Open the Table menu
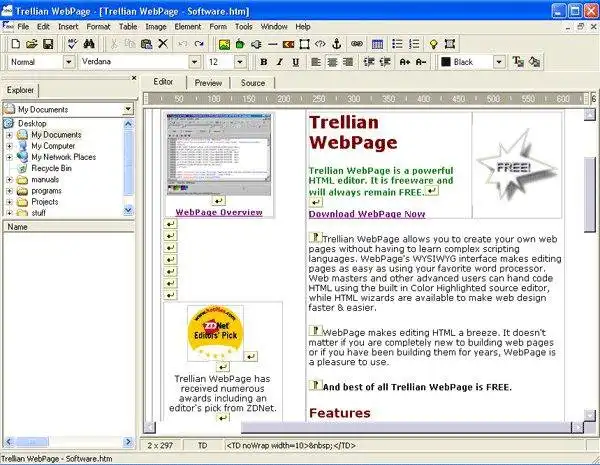Screen dimensions: 600x465 click(128, 27)
